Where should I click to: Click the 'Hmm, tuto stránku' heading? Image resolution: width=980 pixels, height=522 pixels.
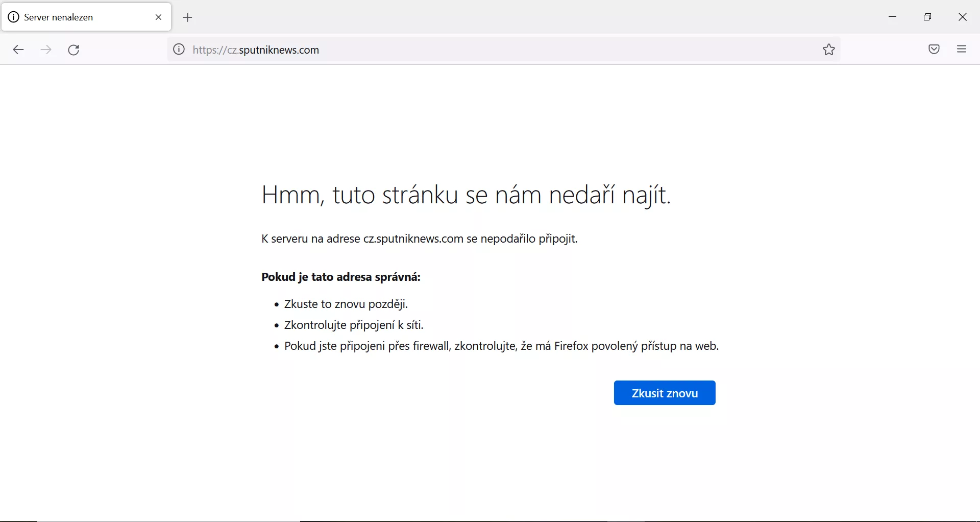click(466, 195)
